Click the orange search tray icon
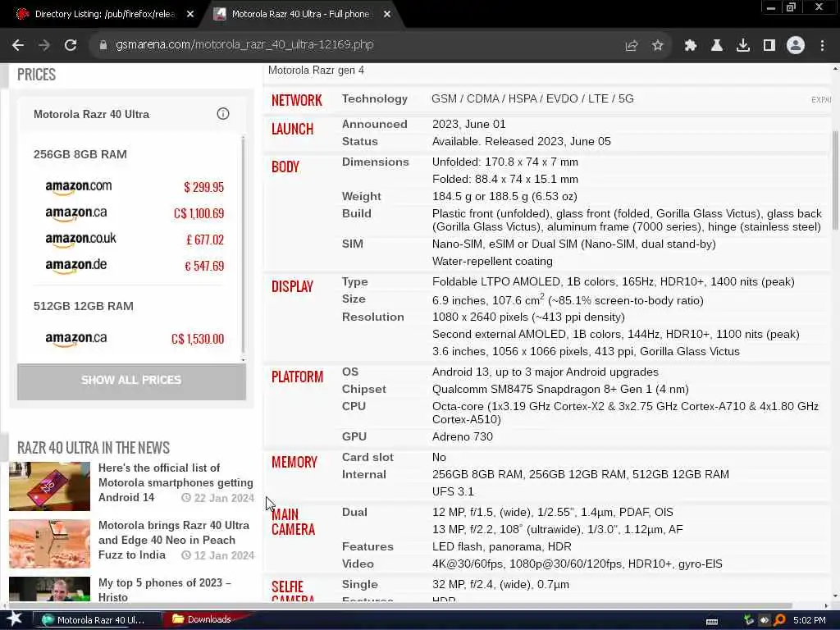The width and height of the screenshot is (840, 630). coord(779,620)
